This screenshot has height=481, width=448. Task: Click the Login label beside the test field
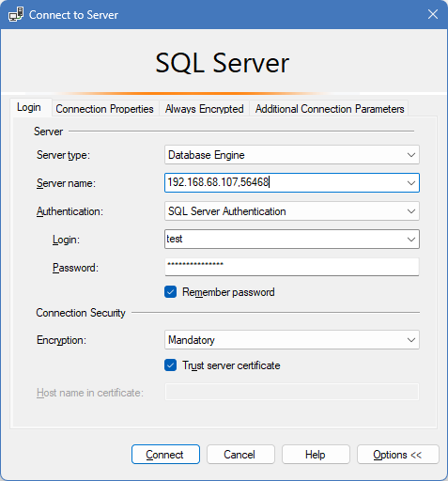[x=66, y=240]
